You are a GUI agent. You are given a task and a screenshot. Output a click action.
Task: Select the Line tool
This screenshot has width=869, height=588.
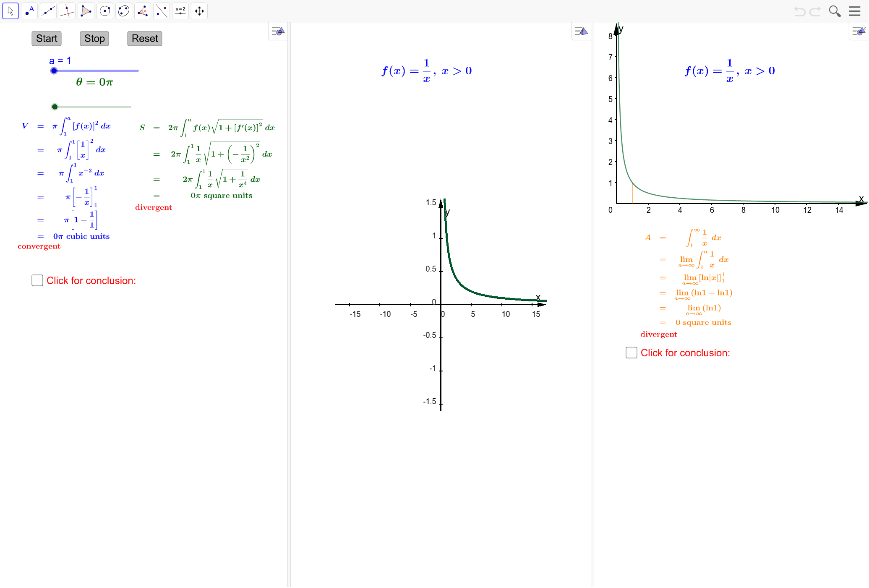(x=48, y=11)
